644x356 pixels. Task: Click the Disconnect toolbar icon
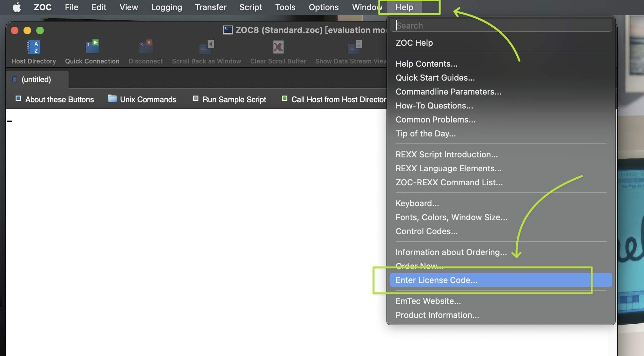point(146,47)
